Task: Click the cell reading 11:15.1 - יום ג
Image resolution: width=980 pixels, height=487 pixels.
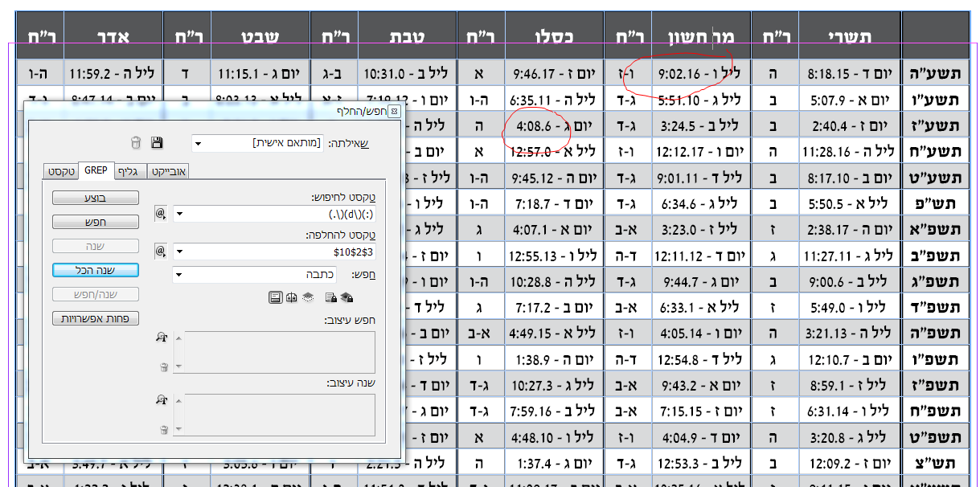Action: pos(260,74)
